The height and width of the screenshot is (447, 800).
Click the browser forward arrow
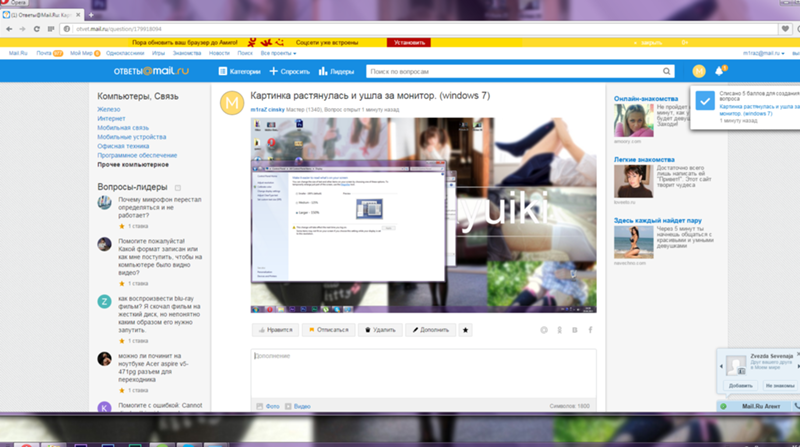[22, 29]
